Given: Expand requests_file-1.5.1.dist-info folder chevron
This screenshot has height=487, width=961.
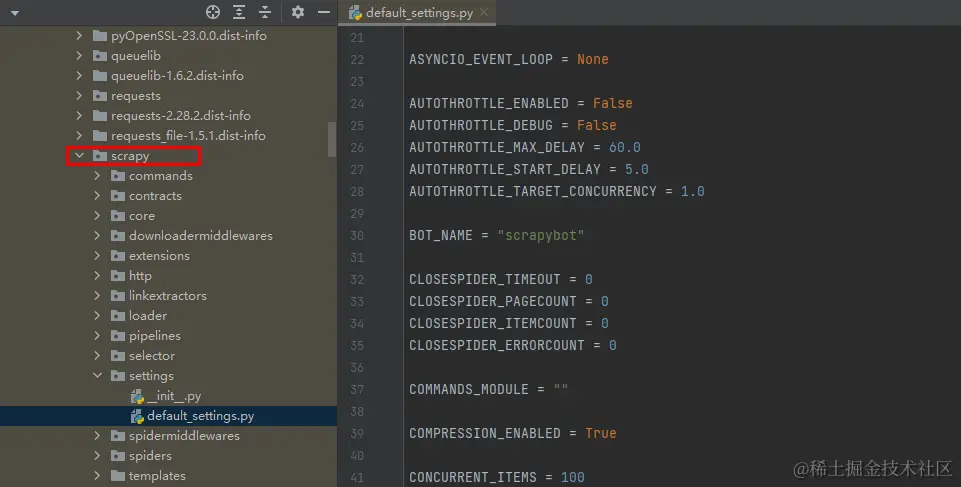Looking at the screenshot, I should (x=79, y=135).
